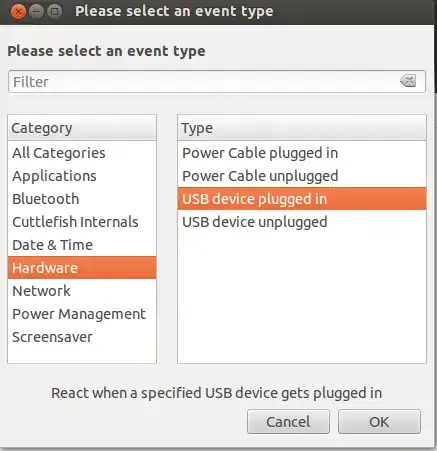The width and height of the screenshot is (437, 451).
Task: Select the Power Management category
Action: (x=82, y=314)
